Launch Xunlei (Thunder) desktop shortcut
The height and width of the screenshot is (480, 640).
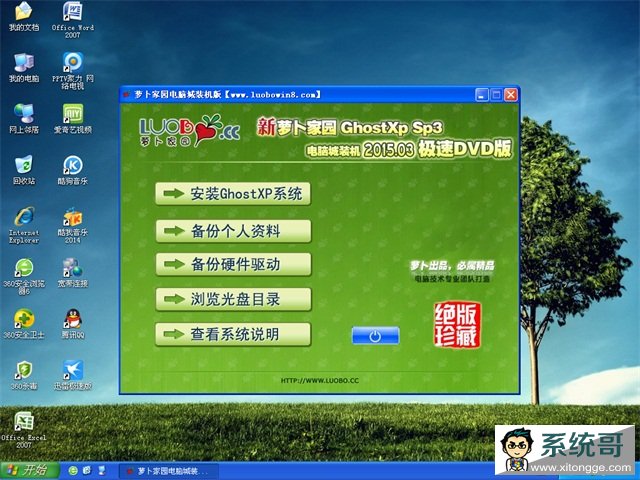[73, 375]
